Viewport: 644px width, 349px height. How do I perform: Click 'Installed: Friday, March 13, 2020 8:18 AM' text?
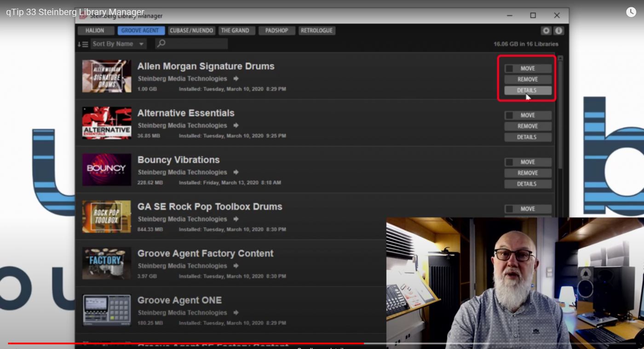(230, 183)
